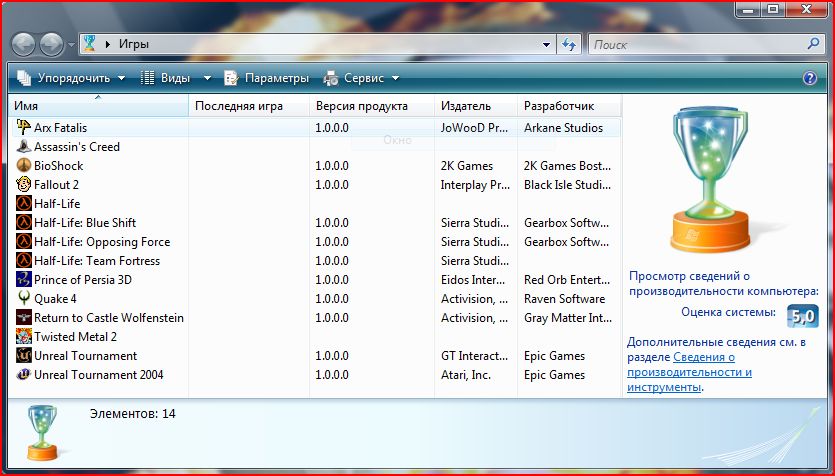Click the Unreal Tournament game icon
The height and width of the screenshot is (476, 835).
point(23,356)
